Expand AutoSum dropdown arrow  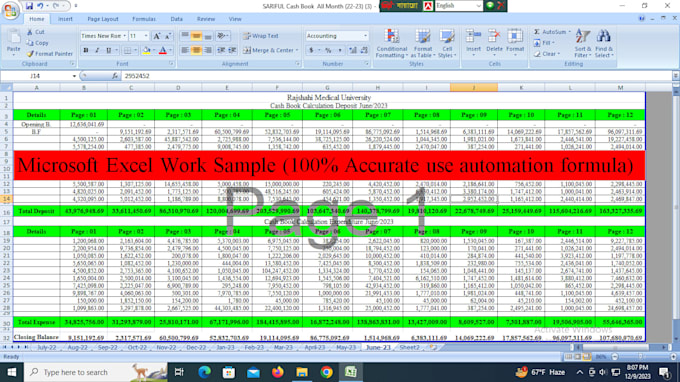click(569, 32)
